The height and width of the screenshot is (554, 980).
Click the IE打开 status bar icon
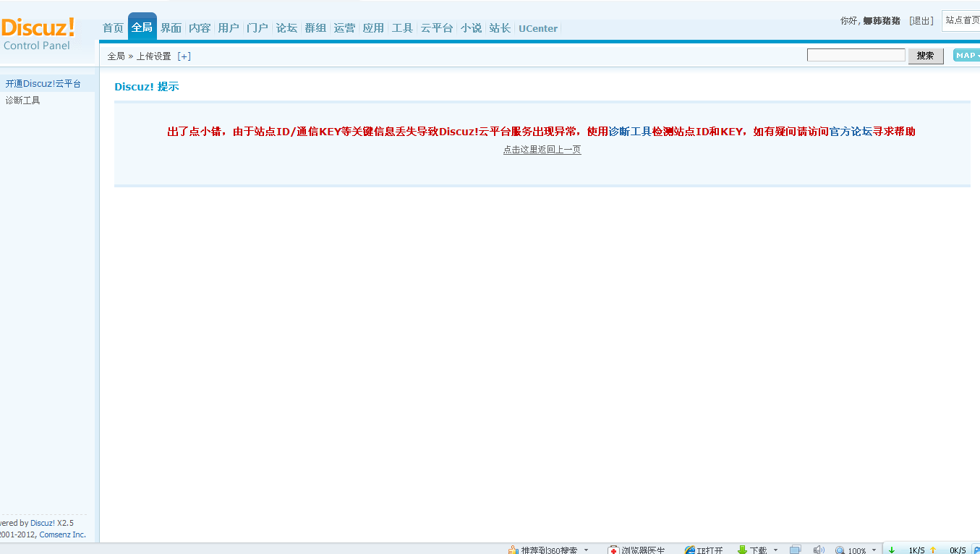704,550
